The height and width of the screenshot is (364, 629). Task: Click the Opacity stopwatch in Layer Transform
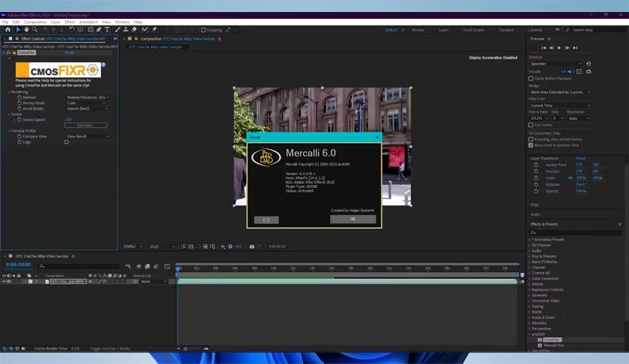(536, 191)
